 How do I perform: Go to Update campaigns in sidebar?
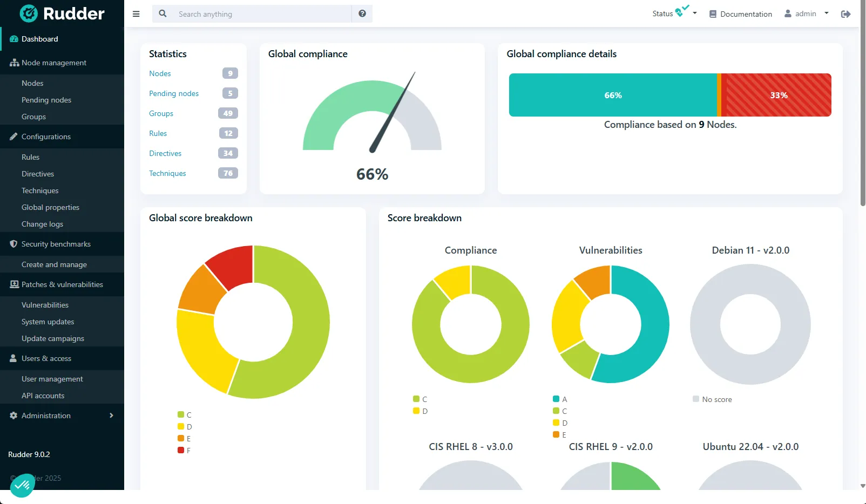(x=53, y=338)
